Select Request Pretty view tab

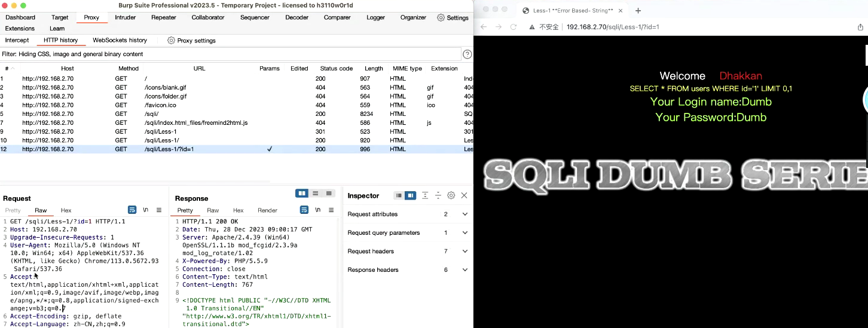pos(13,210)
